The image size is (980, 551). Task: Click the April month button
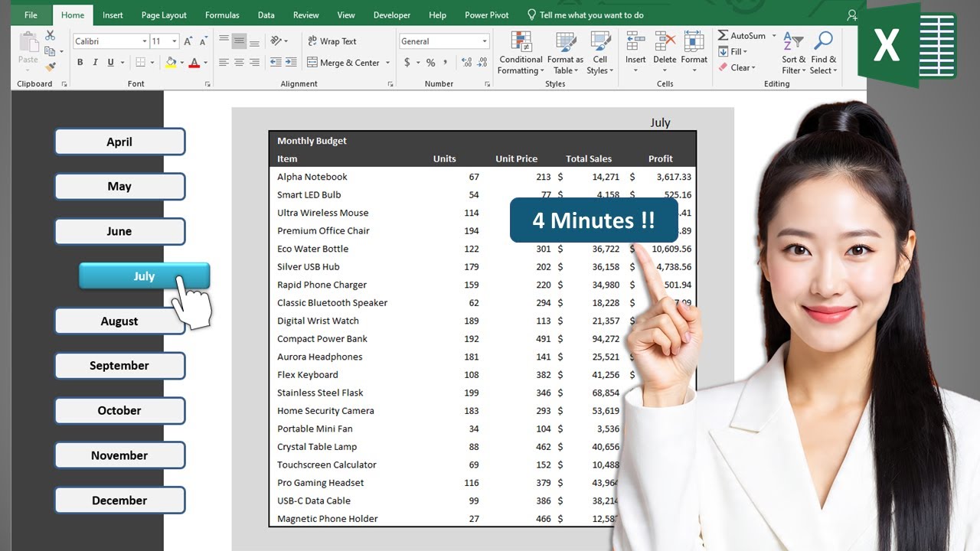point(119,142)
